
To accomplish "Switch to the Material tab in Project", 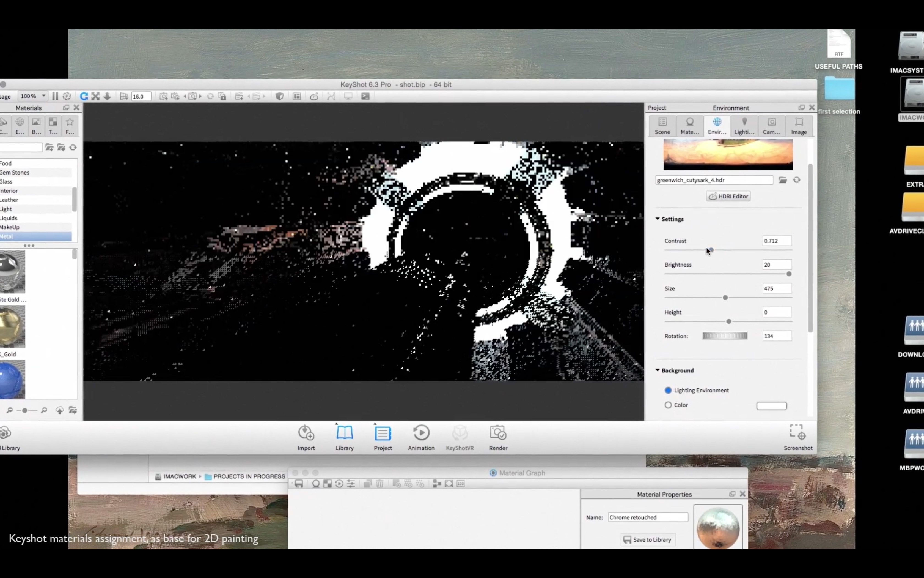I will (x=690, y=126).
